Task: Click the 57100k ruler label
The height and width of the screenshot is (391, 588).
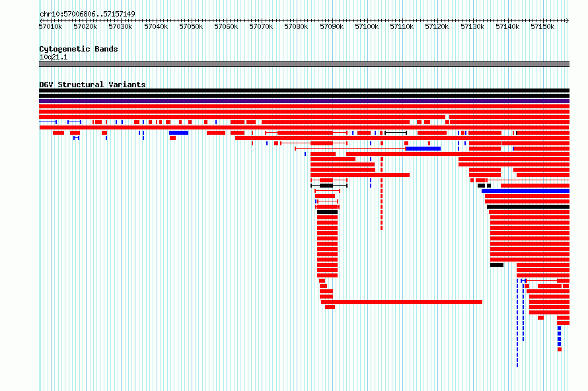Action: point(367,26)
